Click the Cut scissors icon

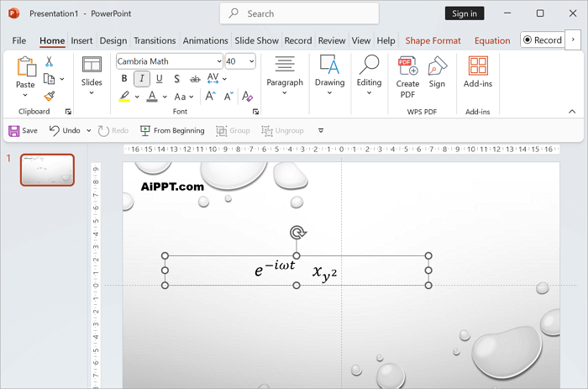[x=49, y=61]
